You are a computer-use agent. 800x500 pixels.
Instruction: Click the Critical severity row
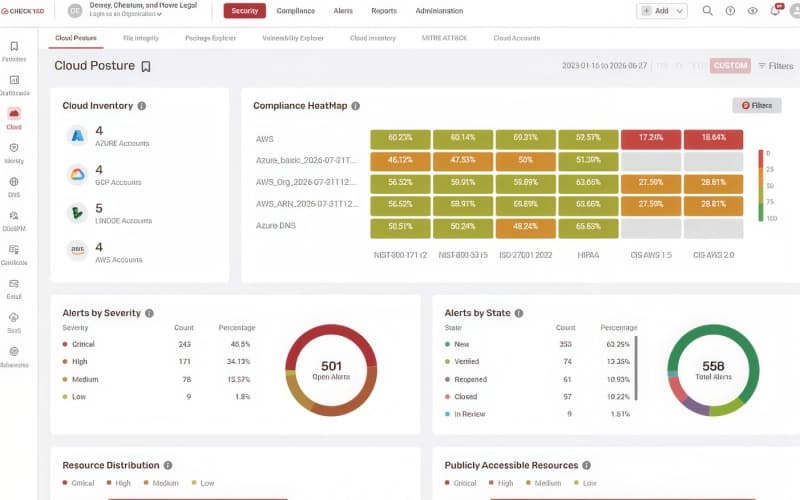coord(157,344)
